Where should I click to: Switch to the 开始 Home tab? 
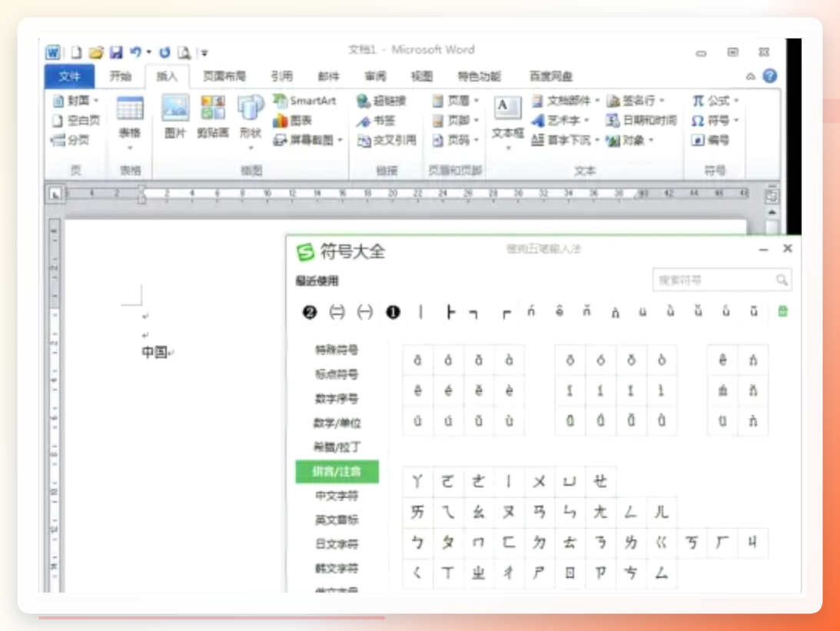pyautogui.click(x=121, y=76)
